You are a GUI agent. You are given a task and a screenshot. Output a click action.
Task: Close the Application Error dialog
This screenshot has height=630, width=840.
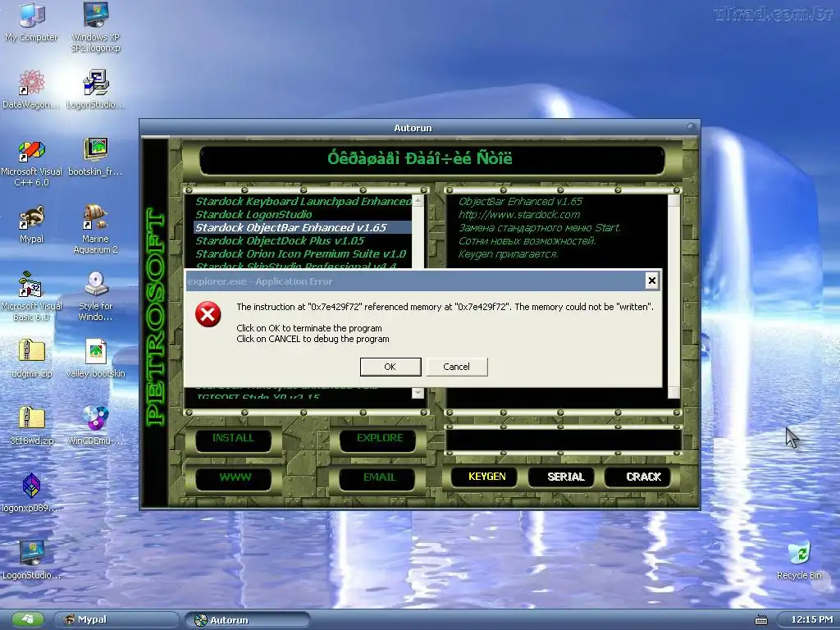(651, 281)
